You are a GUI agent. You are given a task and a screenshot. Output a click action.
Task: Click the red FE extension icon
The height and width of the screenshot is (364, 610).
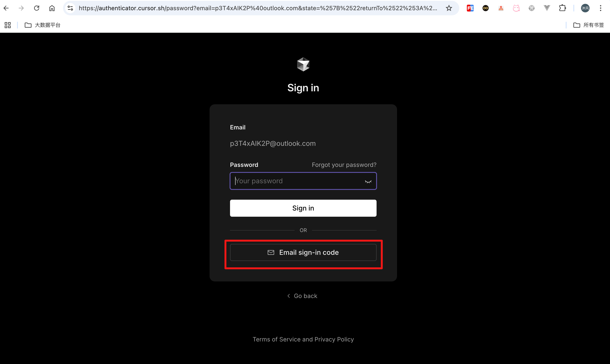point(470,8)
